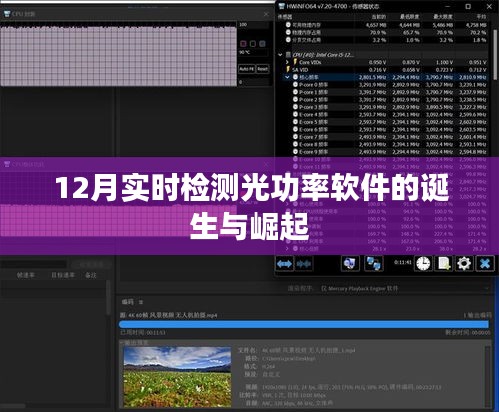Click the graph minimum value field showing 0
499x412 pixels.
(254, 82)
